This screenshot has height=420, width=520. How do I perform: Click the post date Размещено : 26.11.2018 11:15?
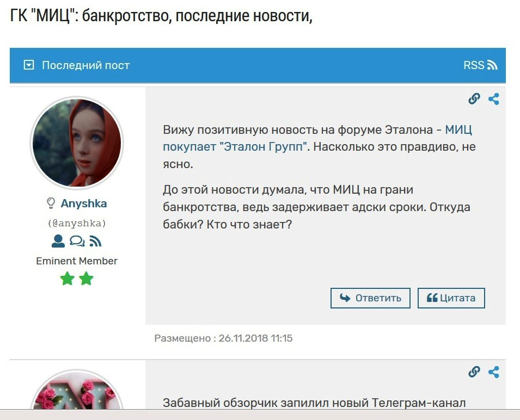coord(224,338)
